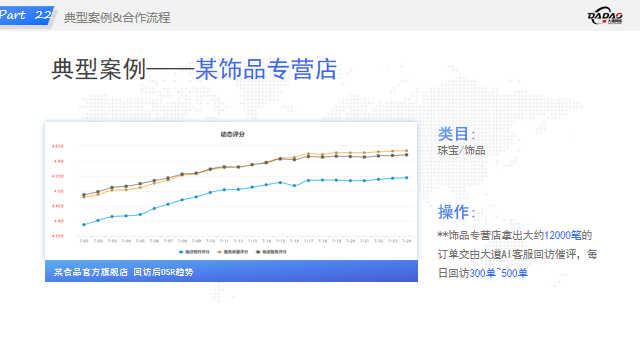The height and width of the screenshot is (360, 640).
Task: Click the blue line data point at 7-24
Action: tap(407, 178)
